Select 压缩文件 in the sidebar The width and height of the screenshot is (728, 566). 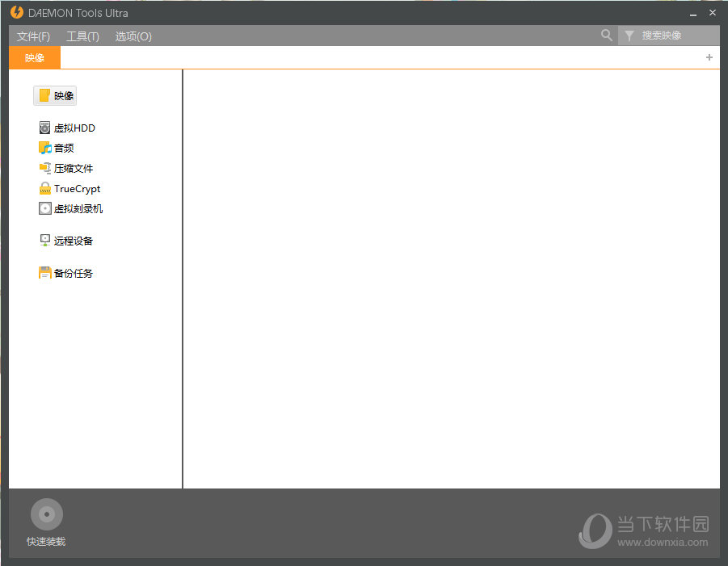tap(74, 169)
